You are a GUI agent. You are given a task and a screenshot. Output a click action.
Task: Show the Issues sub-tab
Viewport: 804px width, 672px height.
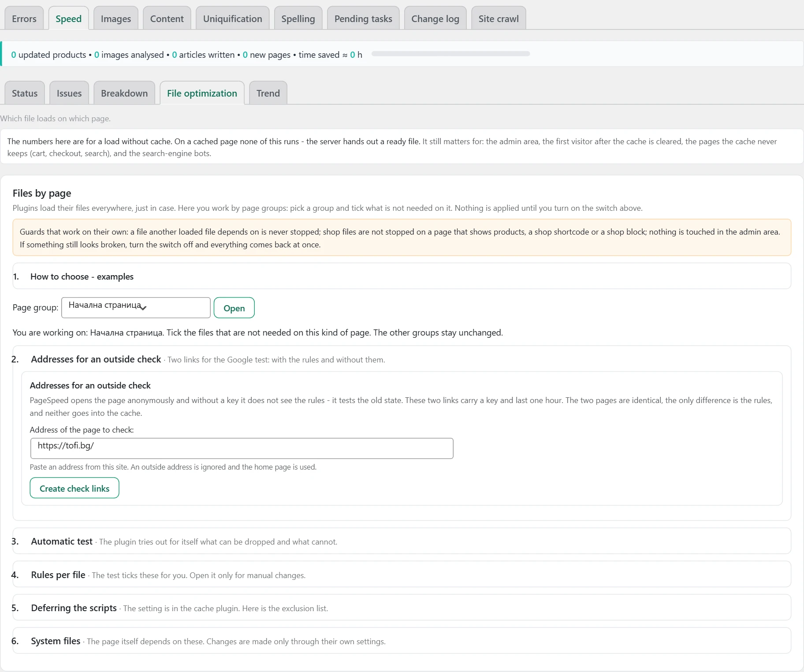[x=69, y=93]
